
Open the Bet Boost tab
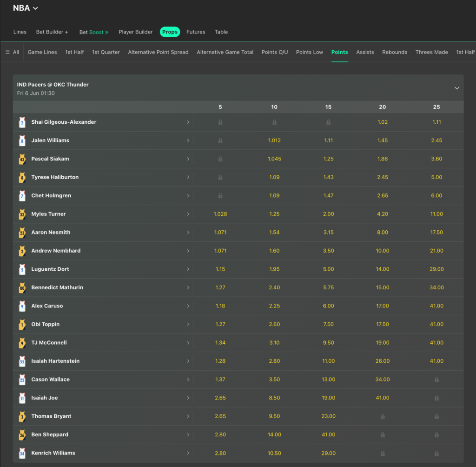click(94, 32)
